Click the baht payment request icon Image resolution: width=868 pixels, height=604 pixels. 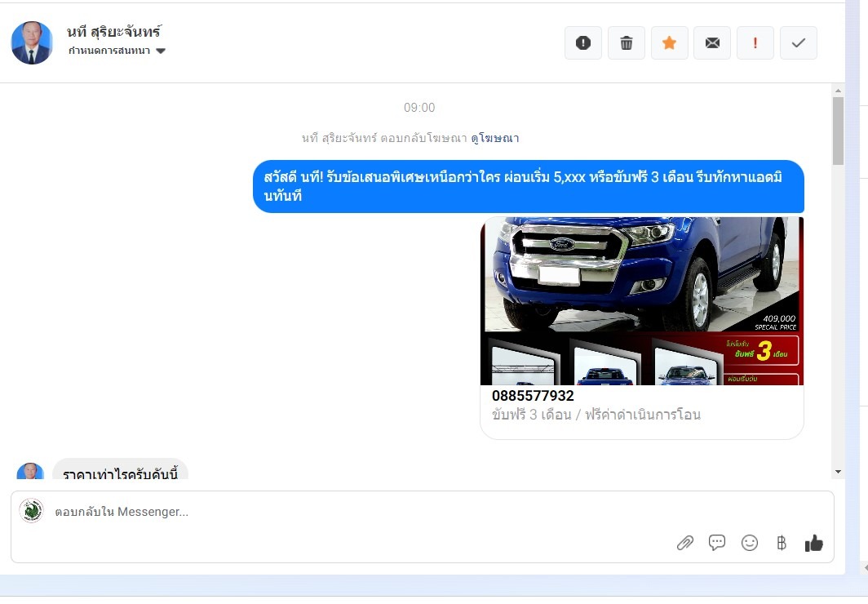(781, 543)
